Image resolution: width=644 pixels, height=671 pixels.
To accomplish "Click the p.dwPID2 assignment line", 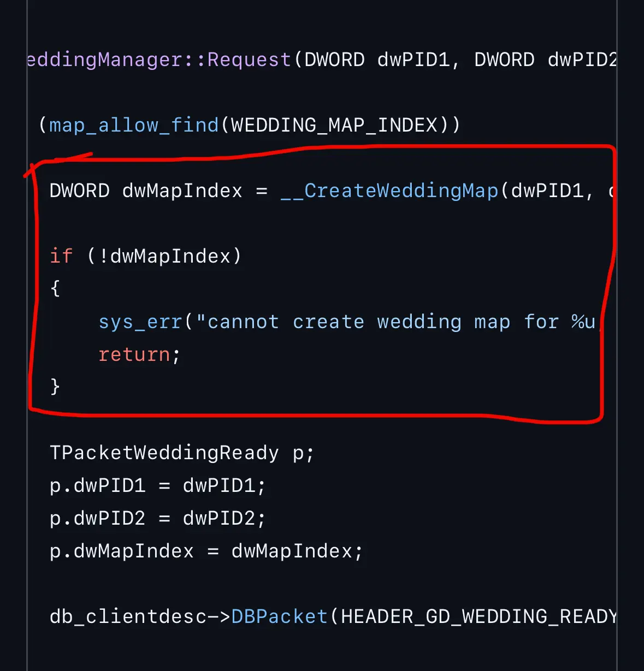I will [157, 518].
